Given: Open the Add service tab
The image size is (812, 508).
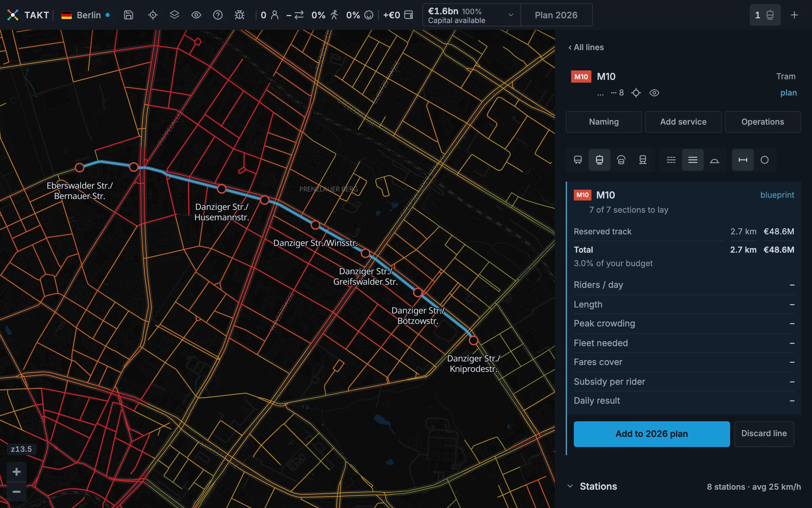Looking at the screenshot, I should pos(683,122).
